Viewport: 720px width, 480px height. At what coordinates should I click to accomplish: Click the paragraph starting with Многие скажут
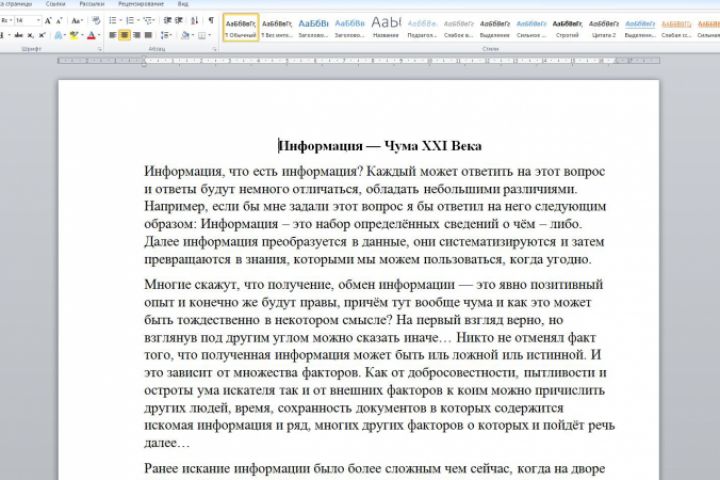point(379,363)
